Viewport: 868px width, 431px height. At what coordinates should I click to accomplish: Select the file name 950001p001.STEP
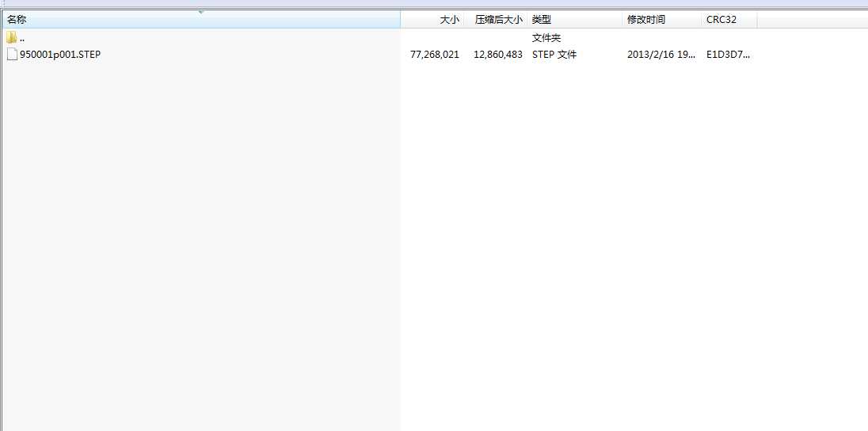[59, 55]
